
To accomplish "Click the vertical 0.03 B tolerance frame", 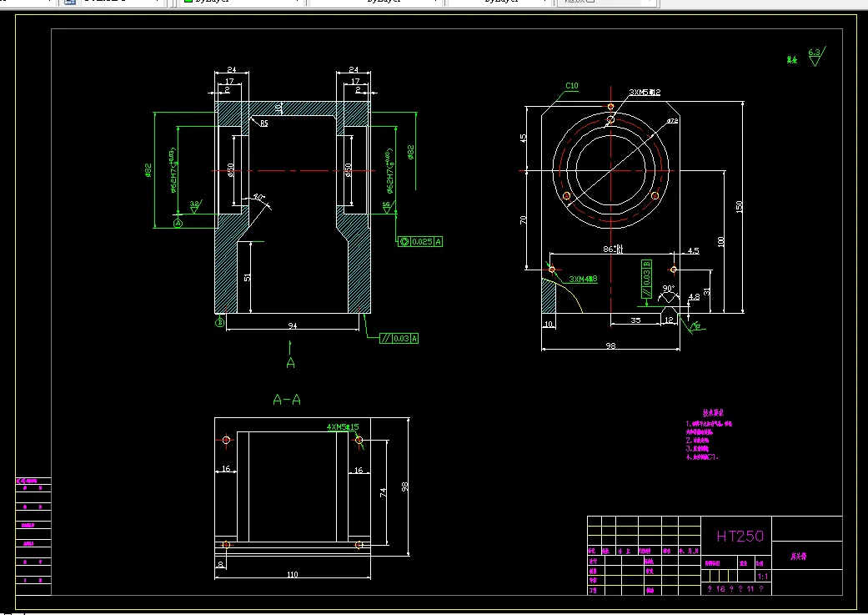I will (646, 278).
